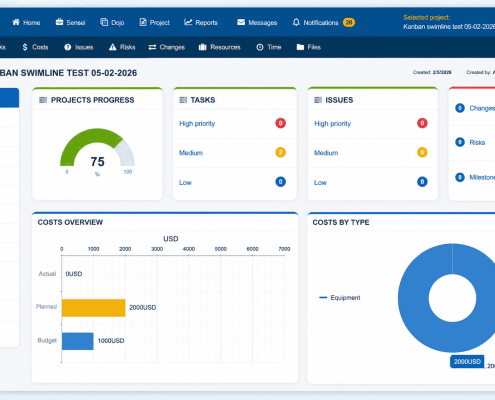The height and width of the screenshot is (400, 495).
Task: Open Medium tasks link
Action: (191, 153)
